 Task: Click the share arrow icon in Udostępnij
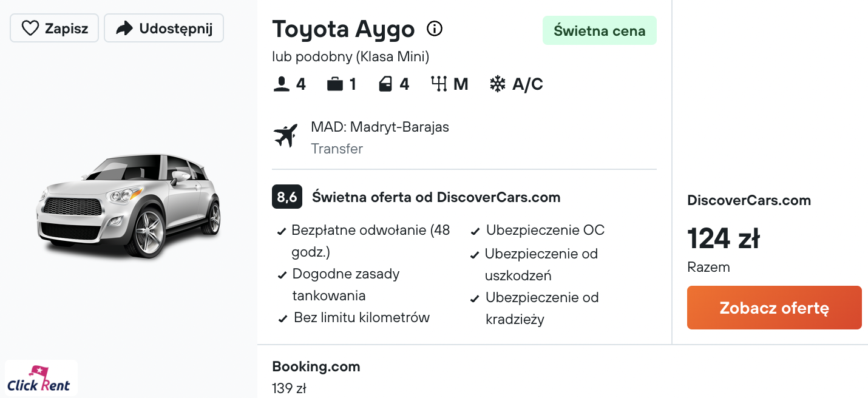(x=124, y=28)
